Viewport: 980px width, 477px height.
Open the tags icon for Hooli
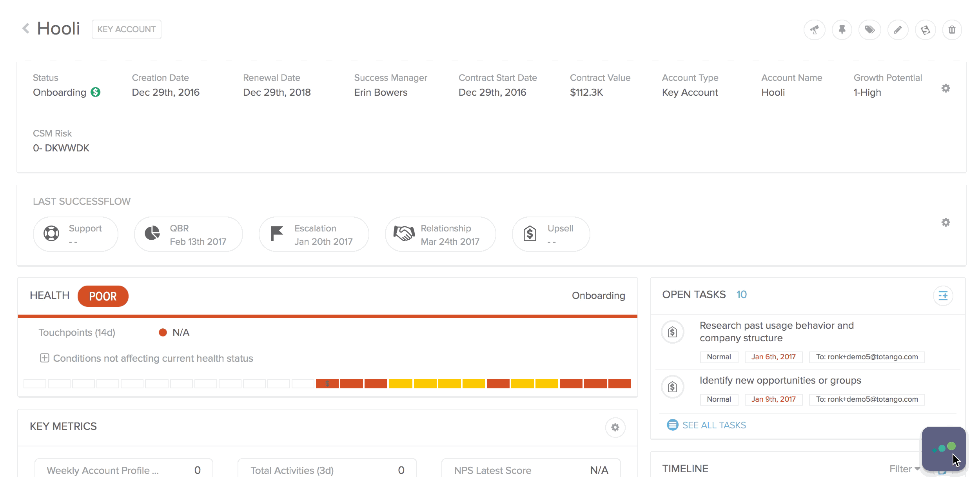(869, 29)
